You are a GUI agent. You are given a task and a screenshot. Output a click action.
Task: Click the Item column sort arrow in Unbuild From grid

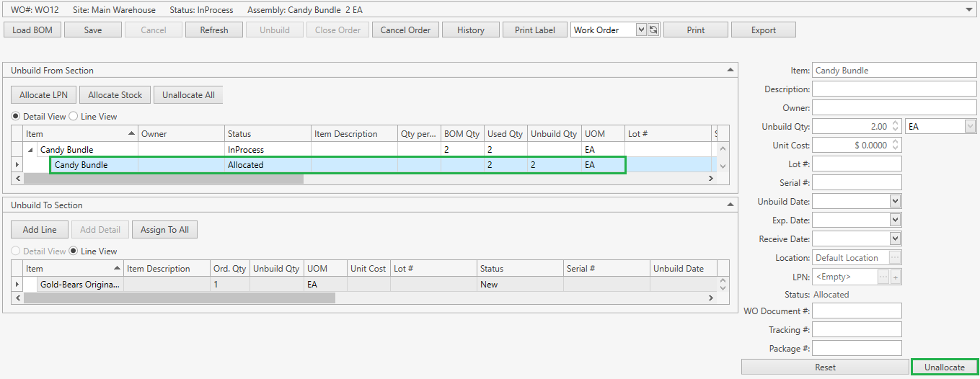pyautogui.click(x=131, y=134)
